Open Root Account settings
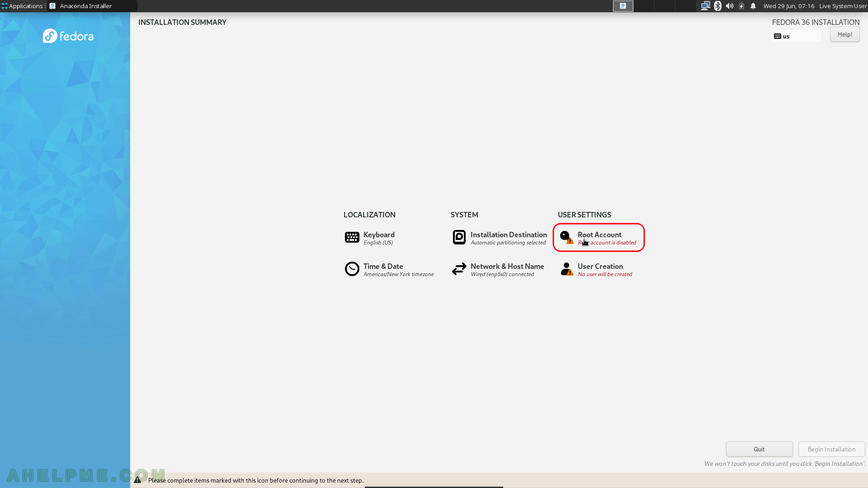 [x=599, y=238]
